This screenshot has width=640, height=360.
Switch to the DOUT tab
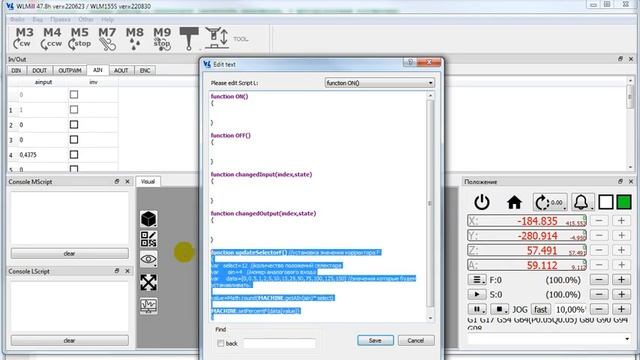pyautogui.click(x=40, y=71)
